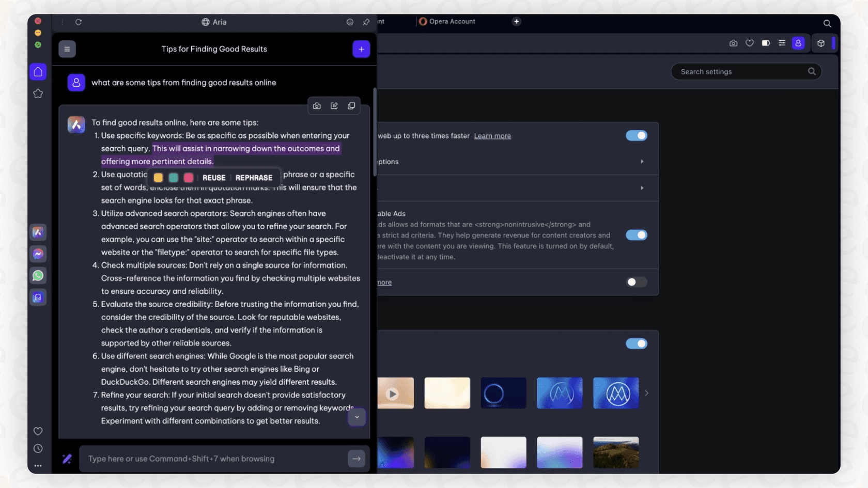Open the profile account icon in toolbar
This screenshot has width=868, height=488.
coord(798,43)
